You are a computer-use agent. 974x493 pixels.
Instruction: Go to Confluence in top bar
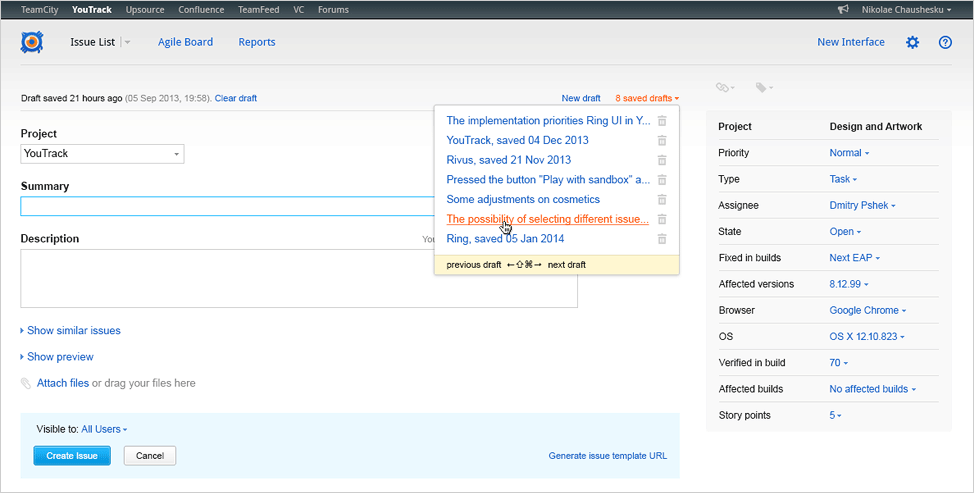click(x=201, y=9)
